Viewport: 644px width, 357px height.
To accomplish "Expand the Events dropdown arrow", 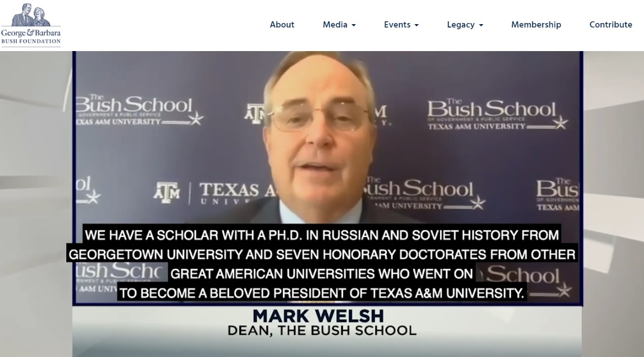I will tap(417, 25).
